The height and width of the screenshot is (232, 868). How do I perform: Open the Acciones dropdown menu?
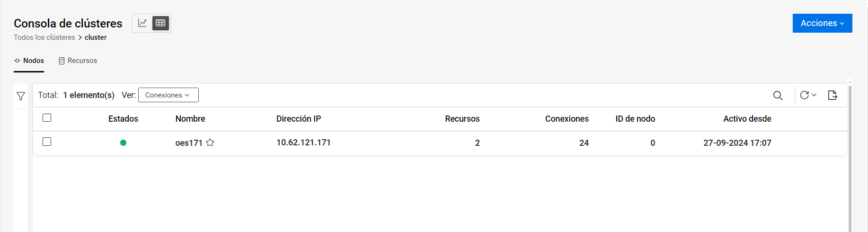[822, 23]
